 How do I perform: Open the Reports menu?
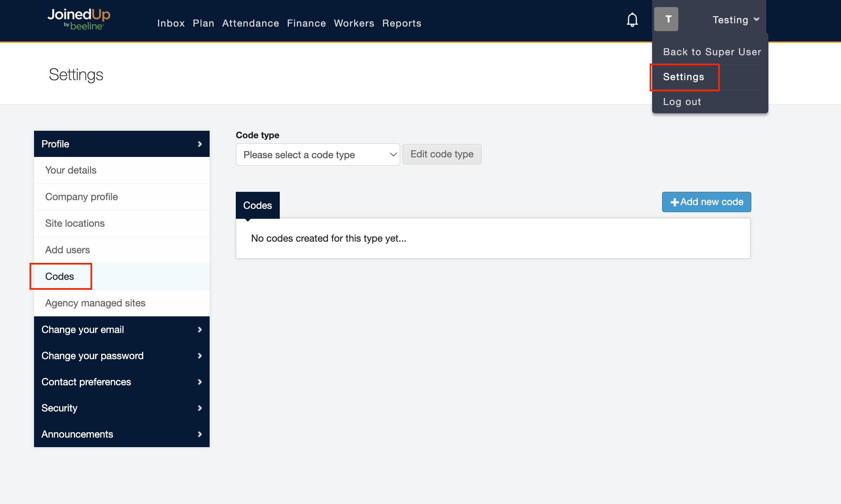401,23
